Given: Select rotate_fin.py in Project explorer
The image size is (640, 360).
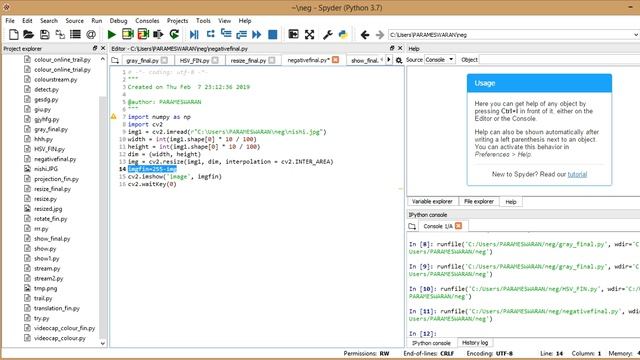Looking at the screenshot, I should (x=50, y=219).
